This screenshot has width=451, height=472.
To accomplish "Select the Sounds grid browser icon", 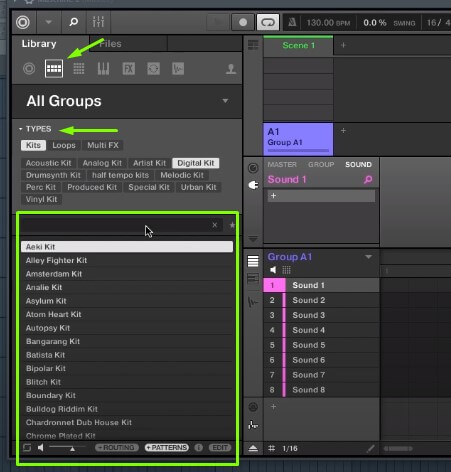I will (x=79, y=69).
